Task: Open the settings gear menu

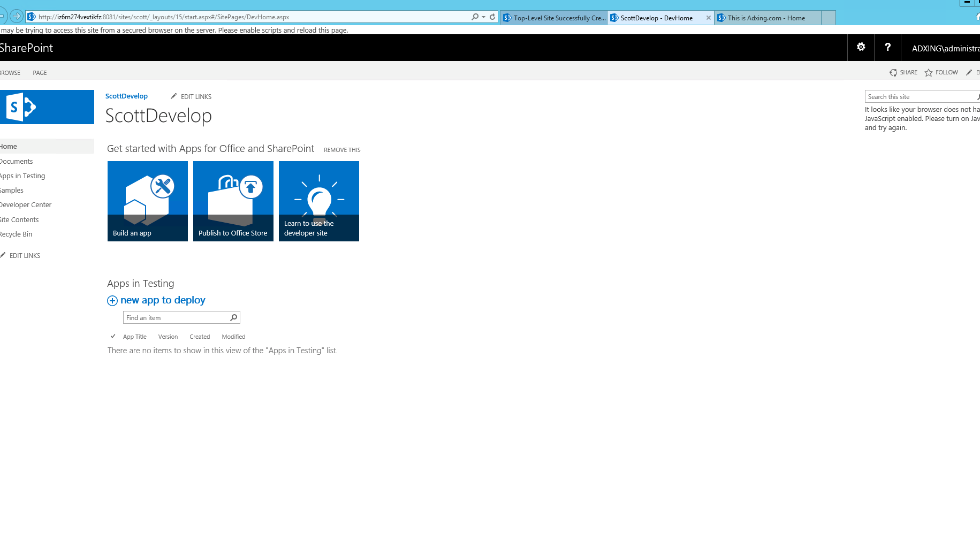Action: tap(861, 47)
